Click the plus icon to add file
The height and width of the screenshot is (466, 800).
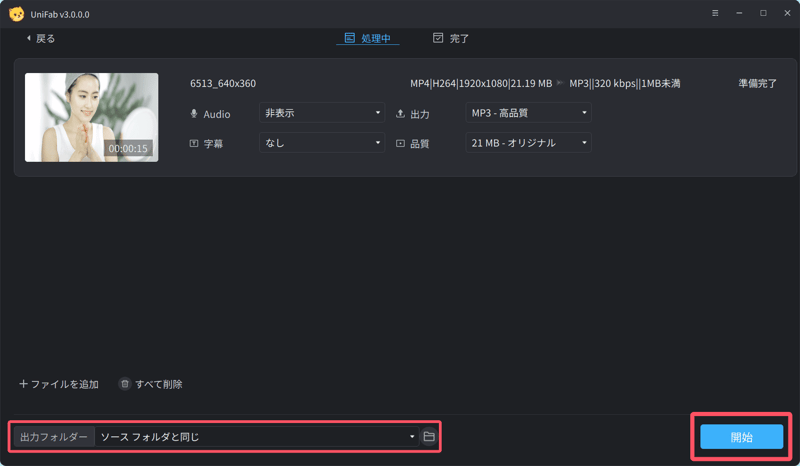tap(23, 384)
